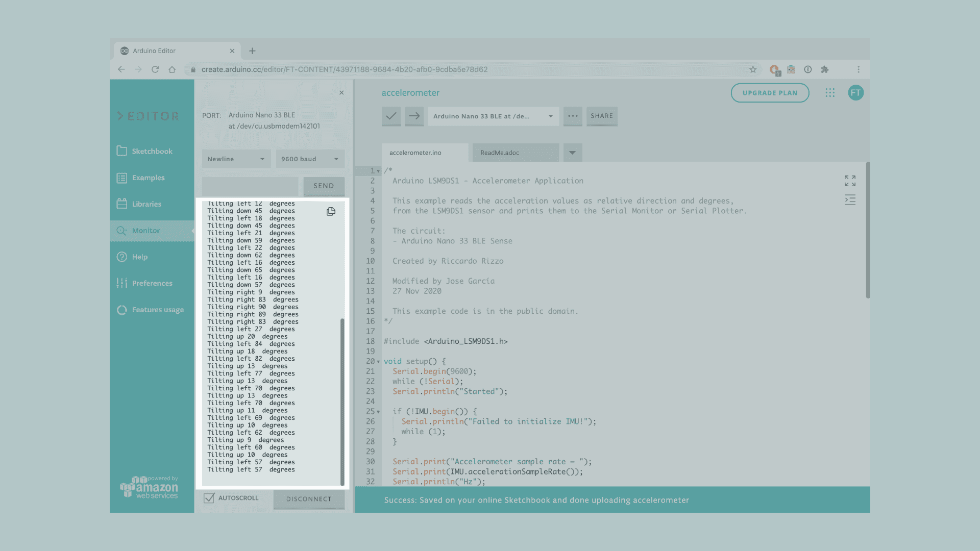Screen dimensions: 980x551
Task: Click the Verify checkmark icon
Action: click(391, 116)
